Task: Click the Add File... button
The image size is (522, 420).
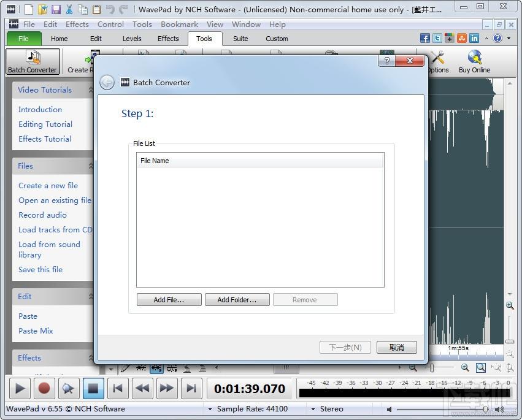Action: [169, 300]
